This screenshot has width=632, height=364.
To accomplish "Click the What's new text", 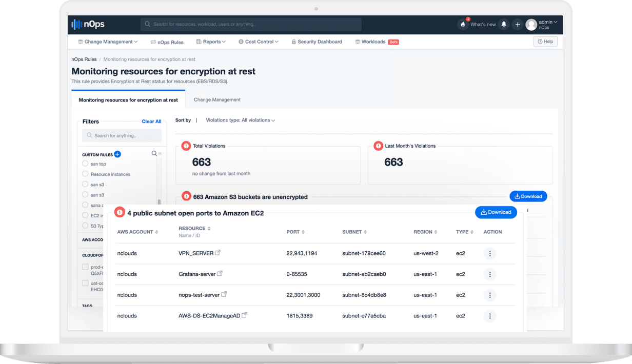I will [483, 25].
